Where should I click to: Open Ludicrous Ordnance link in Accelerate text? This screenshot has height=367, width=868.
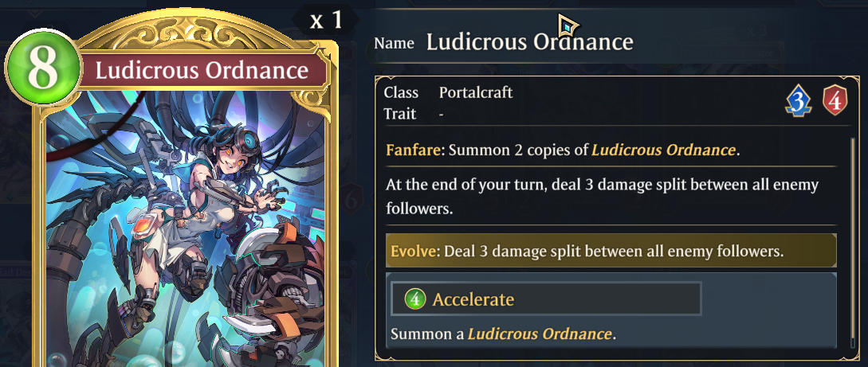(x=540, y=334)
